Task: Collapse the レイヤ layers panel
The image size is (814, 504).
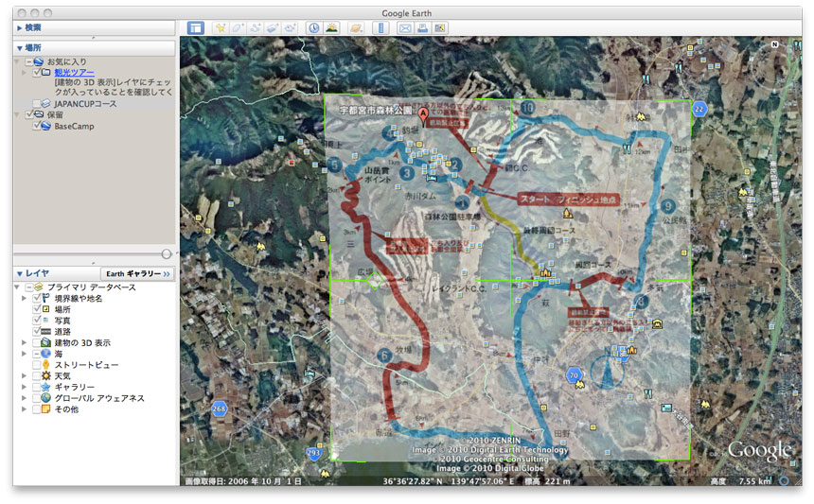Action: pyautogui.click(x=20, y=274)
